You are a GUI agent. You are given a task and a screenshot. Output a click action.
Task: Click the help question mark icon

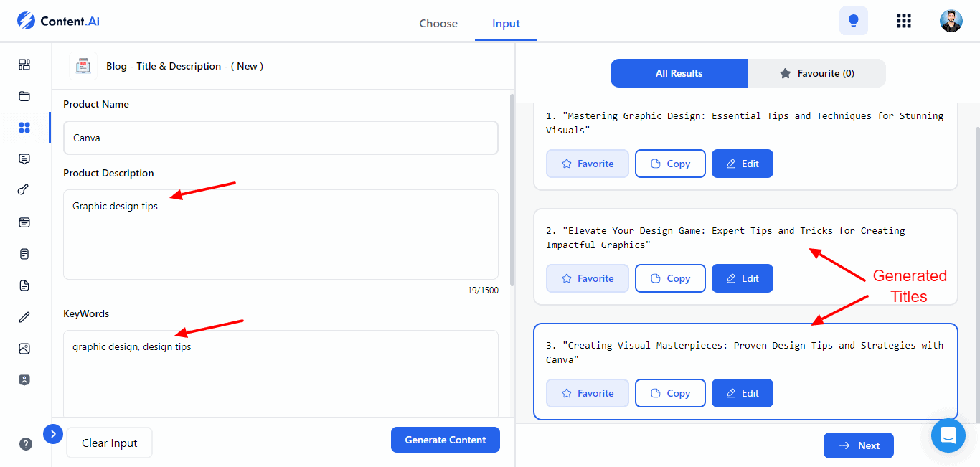26,443
